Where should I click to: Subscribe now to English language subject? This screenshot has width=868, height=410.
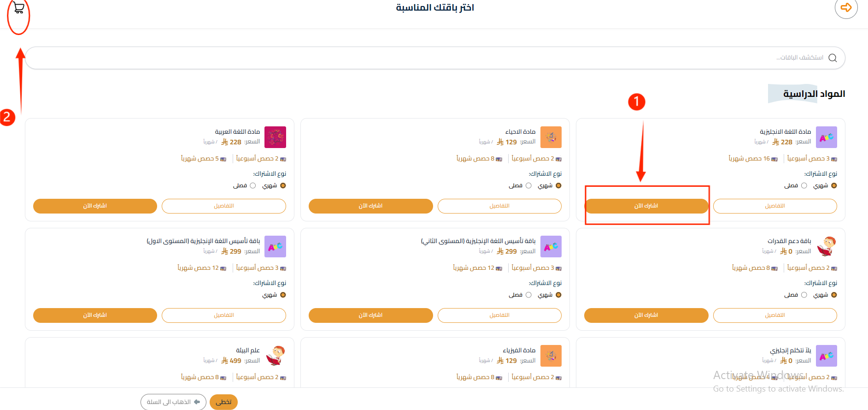(x=646, y=206)
